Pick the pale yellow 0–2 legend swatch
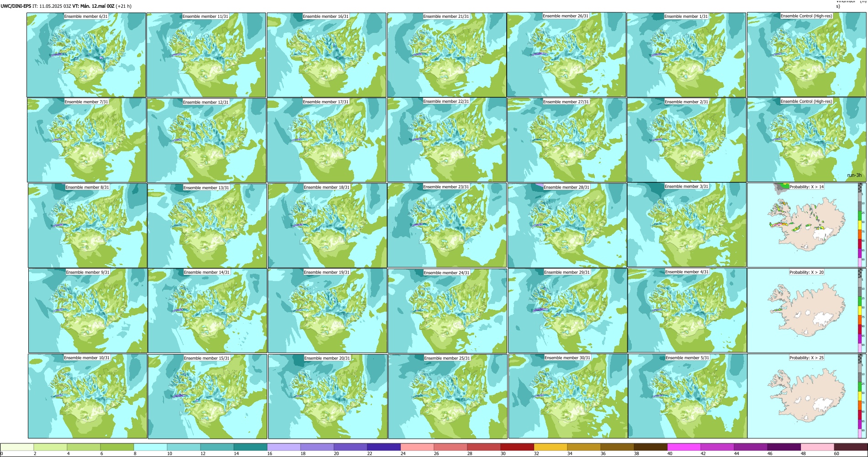868x457 pixels. [x=17, y=447]
